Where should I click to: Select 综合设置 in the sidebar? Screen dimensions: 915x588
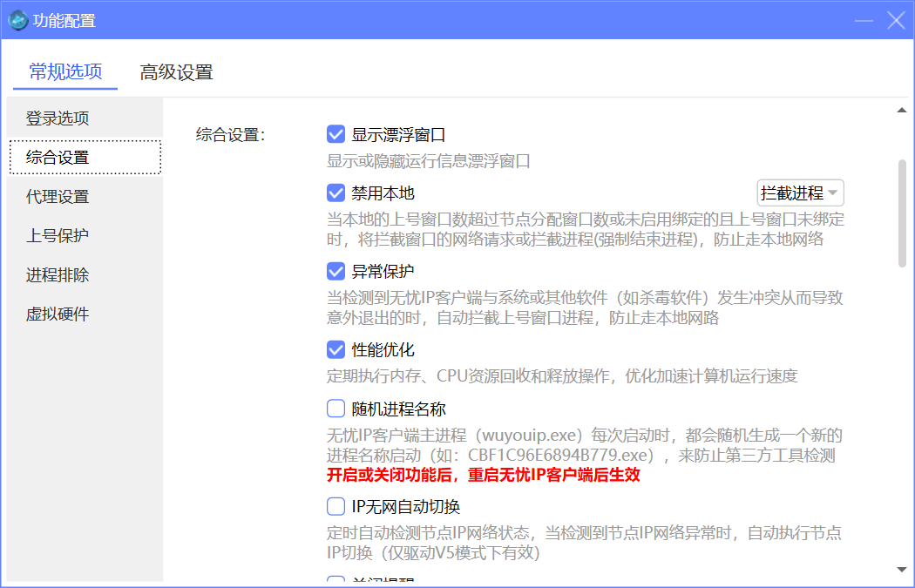pos(58,158)
